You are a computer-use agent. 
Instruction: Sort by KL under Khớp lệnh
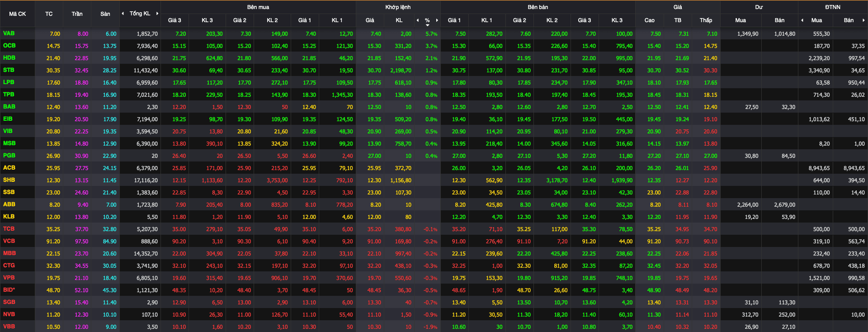pos(399,20)
